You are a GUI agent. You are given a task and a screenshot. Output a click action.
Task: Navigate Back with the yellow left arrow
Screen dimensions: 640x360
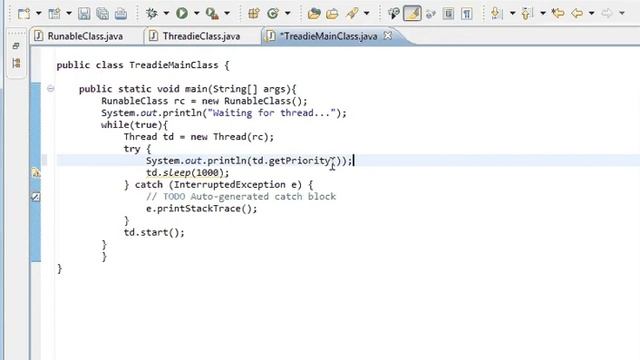[577, 13]
